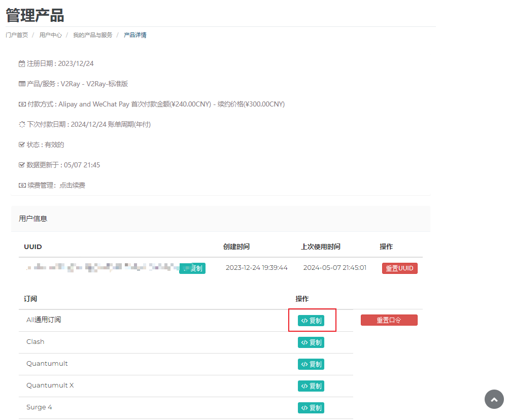Copy the All通用订阅 subscription link
Screen dimensions: 510x420
tap(311, 321)
